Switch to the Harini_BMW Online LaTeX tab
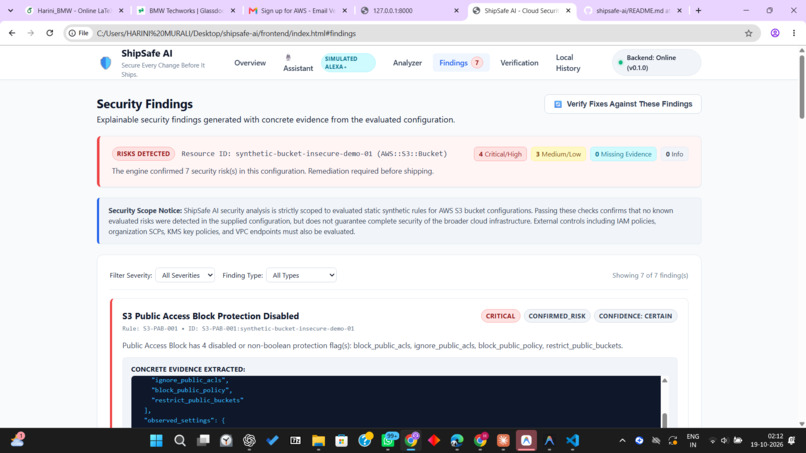 [75, 10]
